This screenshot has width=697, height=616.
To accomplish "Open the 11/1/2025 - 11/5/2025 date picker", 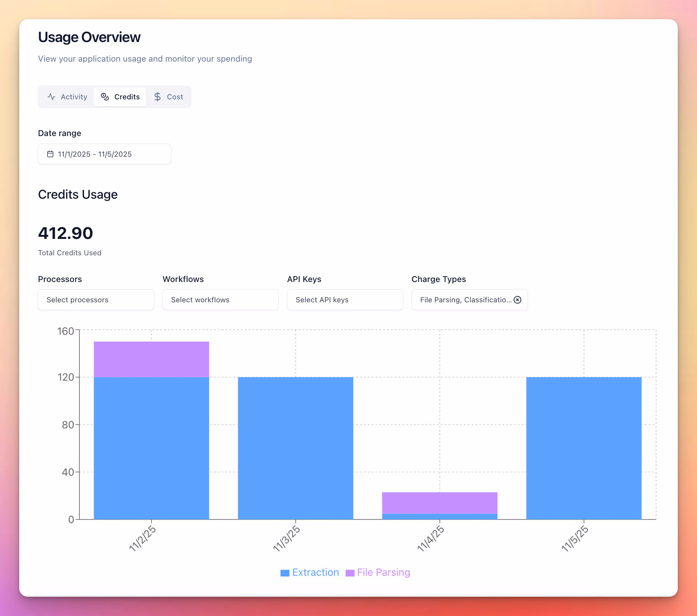I will pos(104,154).
